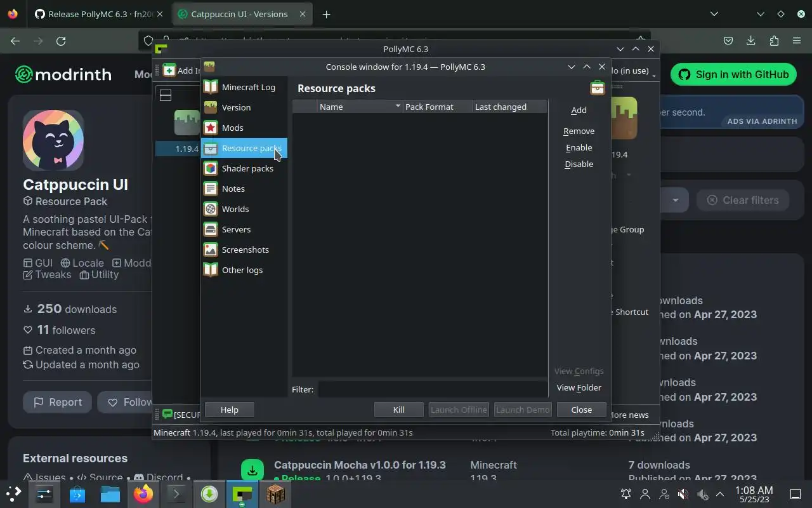Focus the Filter input field
812x508 pixels.
(x=433, y=389)
